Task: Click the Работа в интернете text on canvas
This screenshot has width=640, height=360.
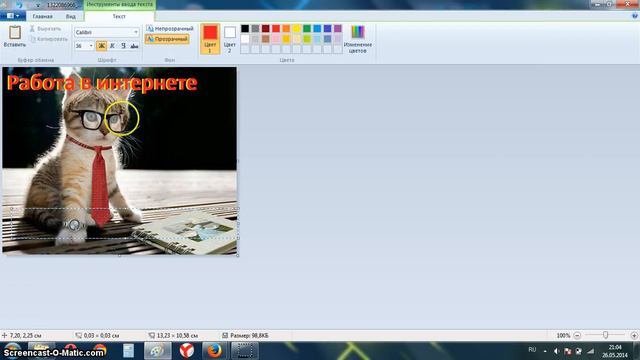Action: point(102,83)
